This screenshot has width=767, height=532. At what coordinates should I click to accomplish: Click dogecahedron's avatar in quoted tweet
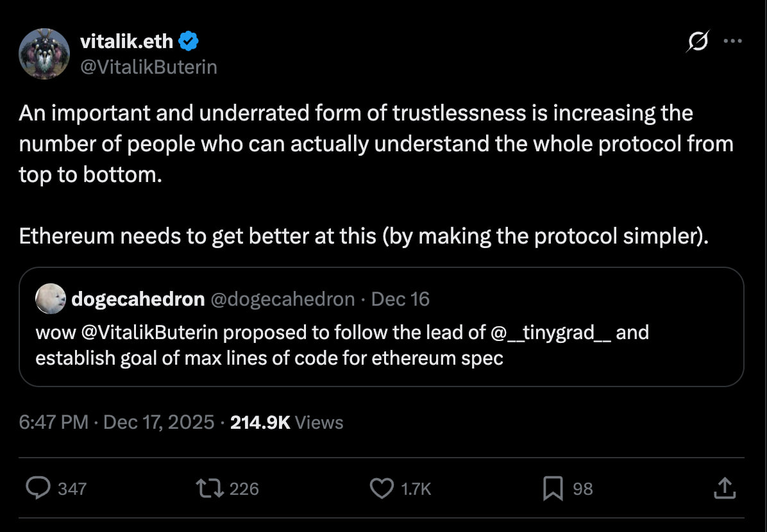point(50,299)
